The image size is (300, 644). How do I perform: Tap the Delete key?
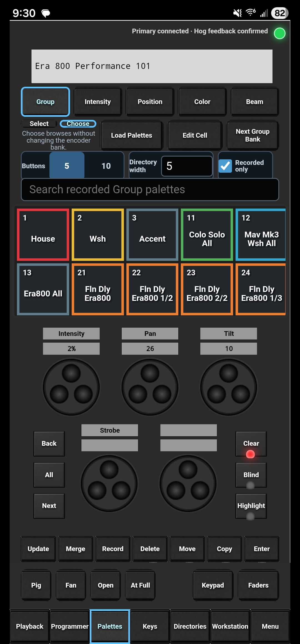[150, 549]
